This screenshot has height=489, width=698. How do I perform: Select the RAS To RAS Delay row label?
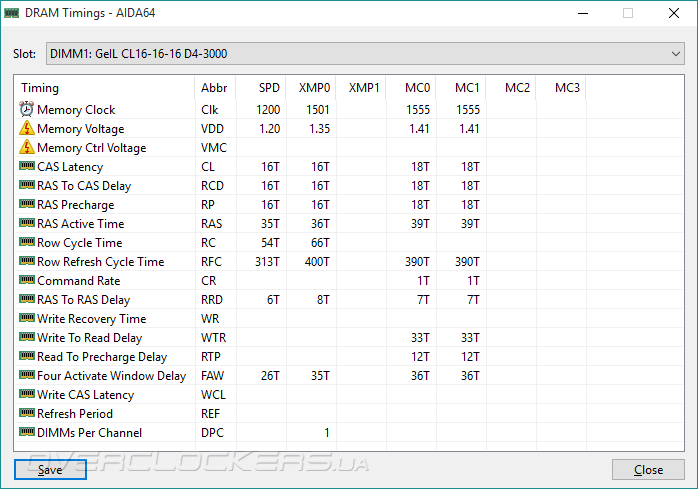coord(84,300)
